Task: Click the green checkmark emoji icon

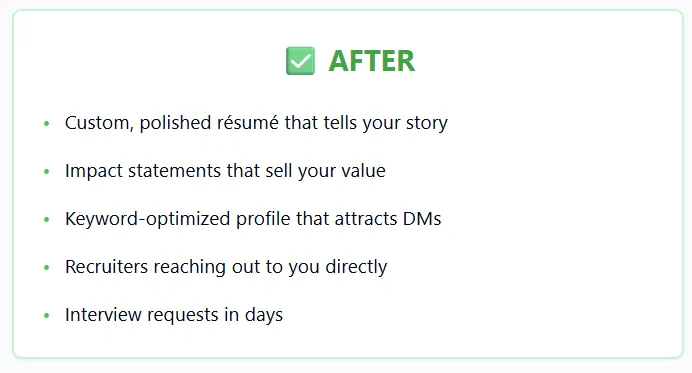Action: tap(301, 61)
